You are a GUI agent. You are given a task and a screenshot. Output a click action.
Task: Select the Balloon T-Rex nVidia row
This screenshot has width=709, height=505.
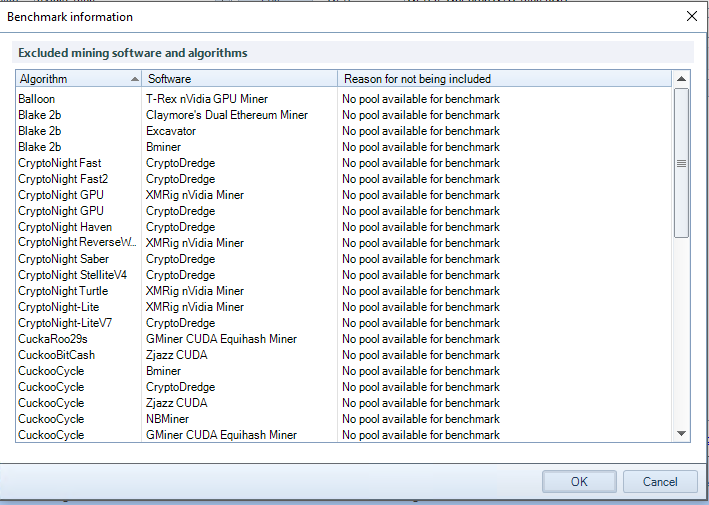(x=344, y=99)
